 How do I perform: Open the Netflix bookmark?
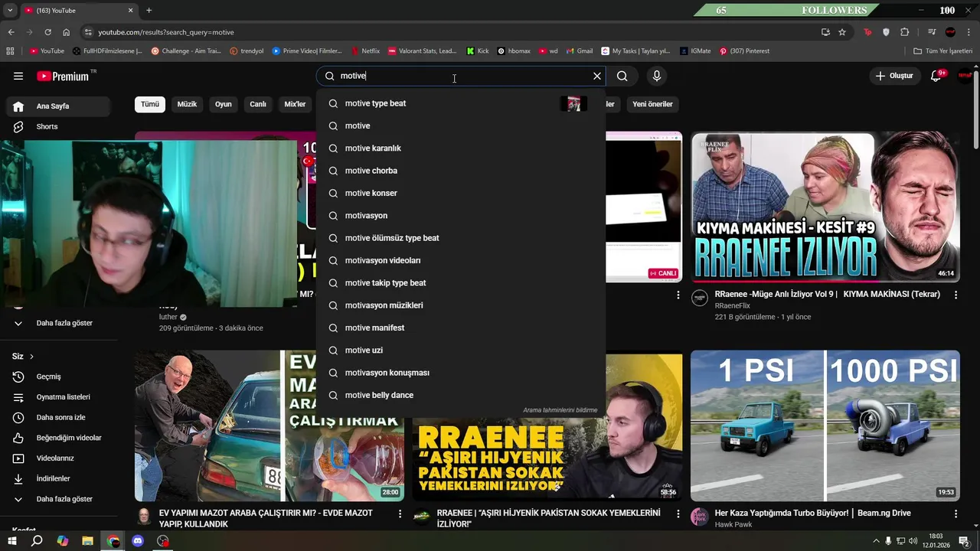click(365, 51)
